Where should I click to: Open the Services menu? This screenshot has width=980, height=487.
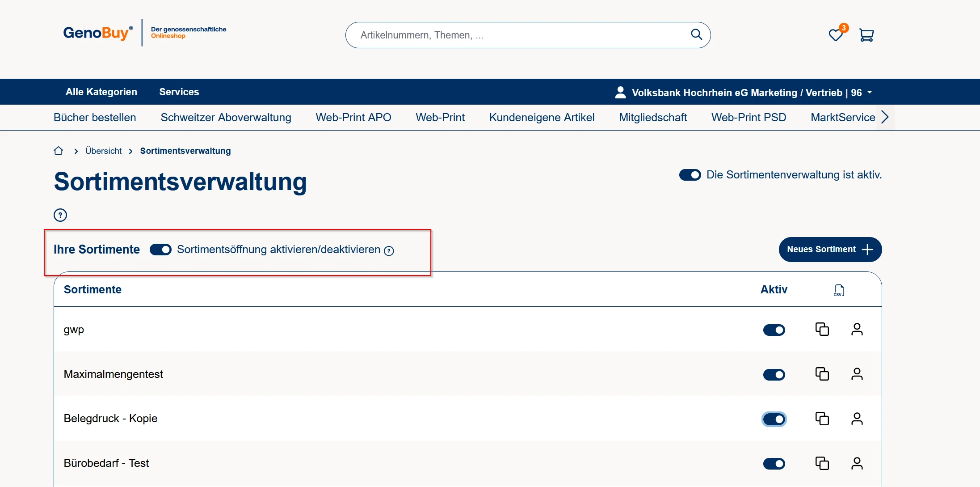(x=179, y=92)
